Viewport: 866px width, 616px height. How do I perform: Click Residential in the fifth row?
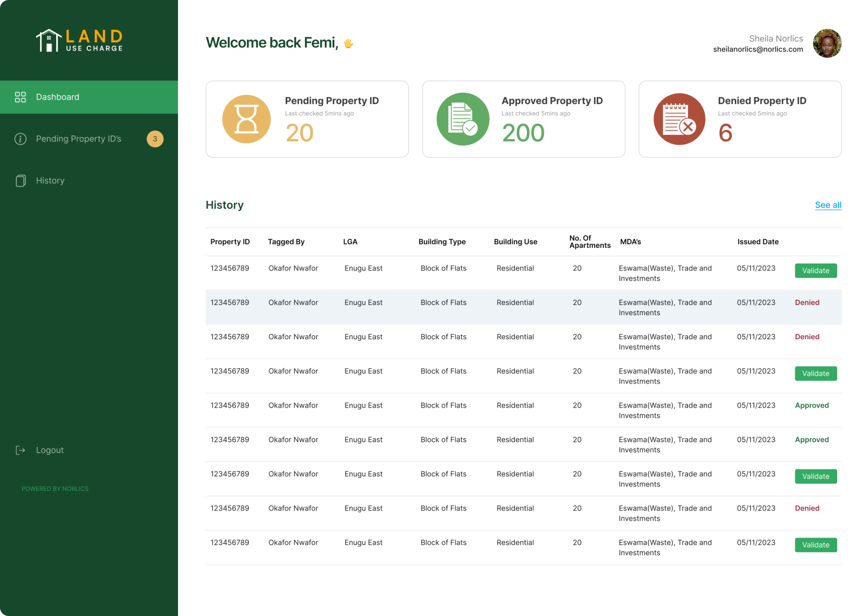pyautogui.click(x=515, y=406)
